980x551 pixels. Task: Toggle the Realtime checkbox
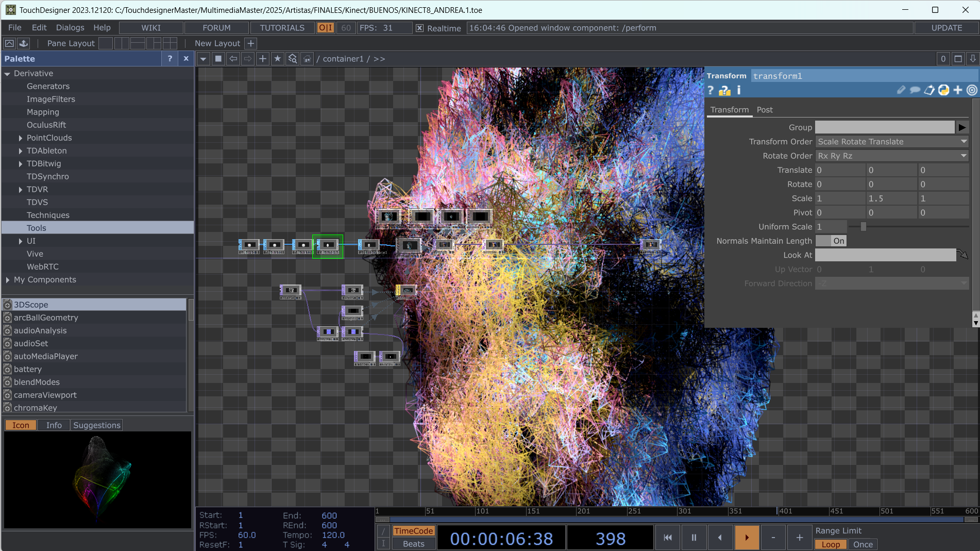pyautogui.click(x=420, y=28)
